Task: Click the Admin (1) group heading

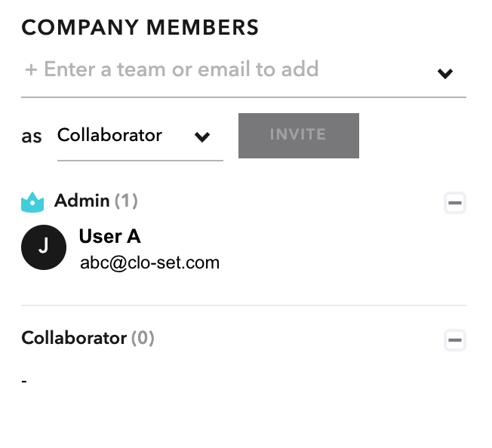Action: tap(96, 201)
